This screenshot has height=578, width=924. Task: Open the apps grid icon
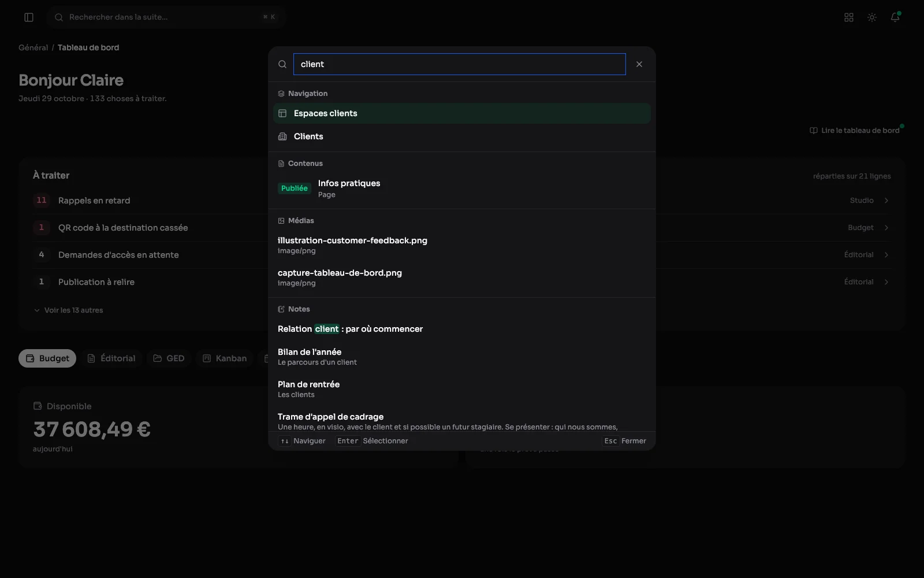click(849, 17)
